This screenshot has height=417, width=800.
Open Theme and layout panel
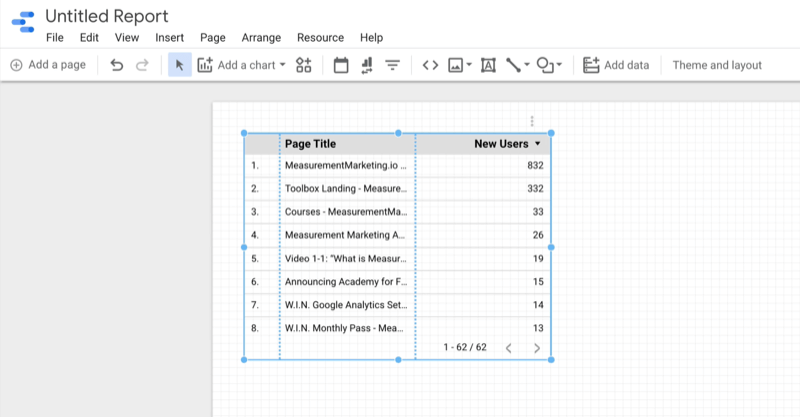click(717, 65)
